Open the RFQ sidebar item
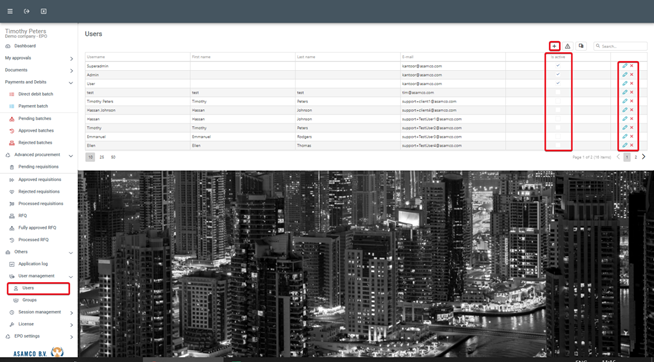The image size is (654, 362). (23, 216)
